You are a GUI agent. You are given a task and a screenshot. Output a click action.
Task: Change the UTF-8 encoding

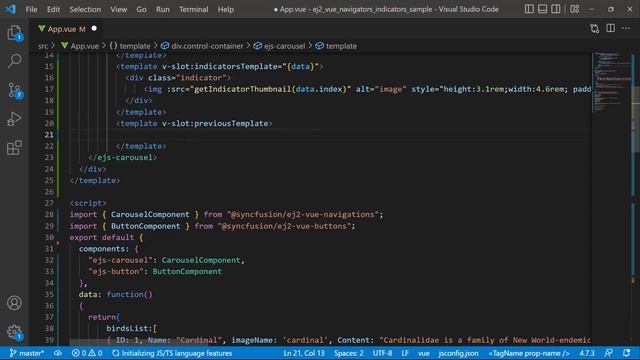click(382, 353)
